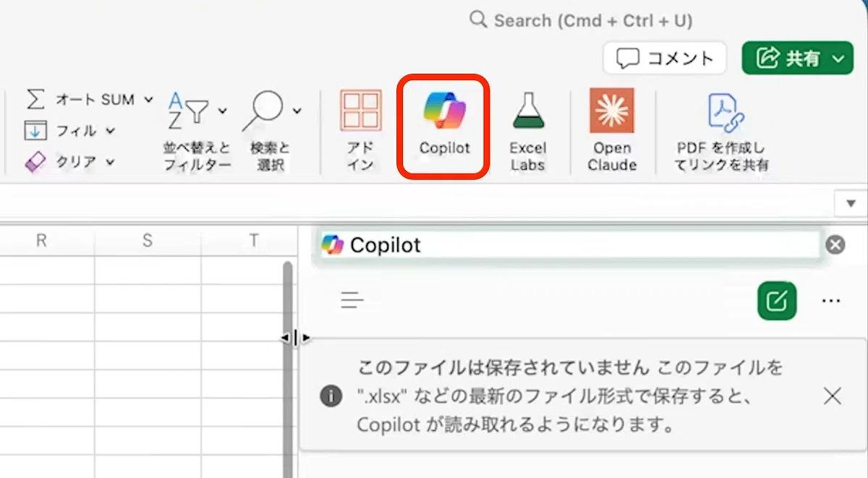The width and height of the screenshot is (868, 478).
Task: Open 検索と選択 dropdown menu
Action: 297,111
